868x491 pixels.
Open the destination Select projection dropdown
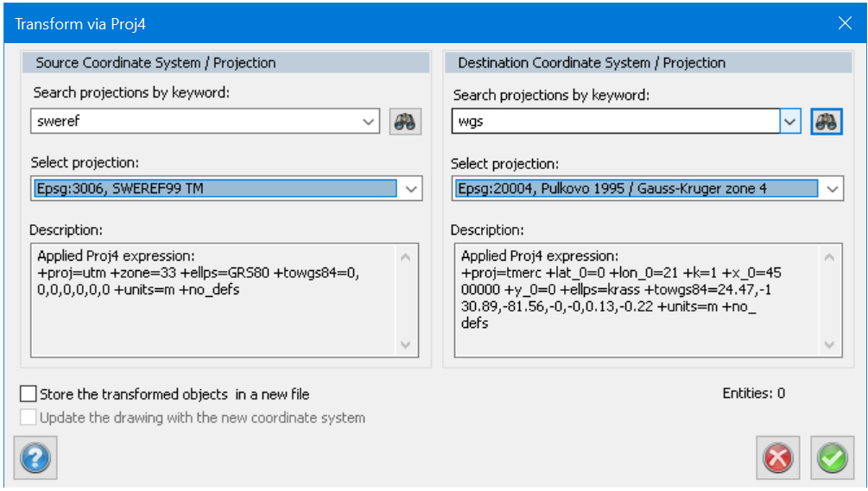click(x=832, y=188)
